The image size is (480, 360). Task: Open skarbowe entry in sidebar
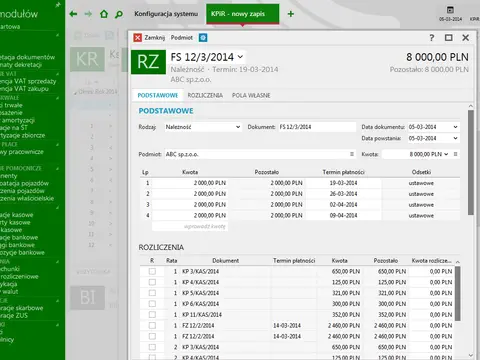(x=21, y=308)
